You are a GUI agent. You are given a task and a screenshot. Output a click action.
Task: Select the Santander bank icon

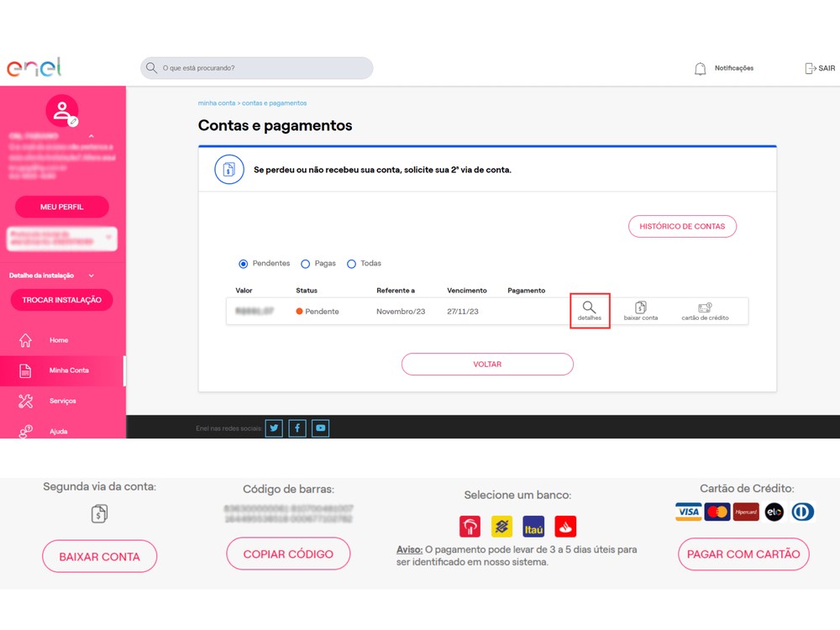pos(565,527)
